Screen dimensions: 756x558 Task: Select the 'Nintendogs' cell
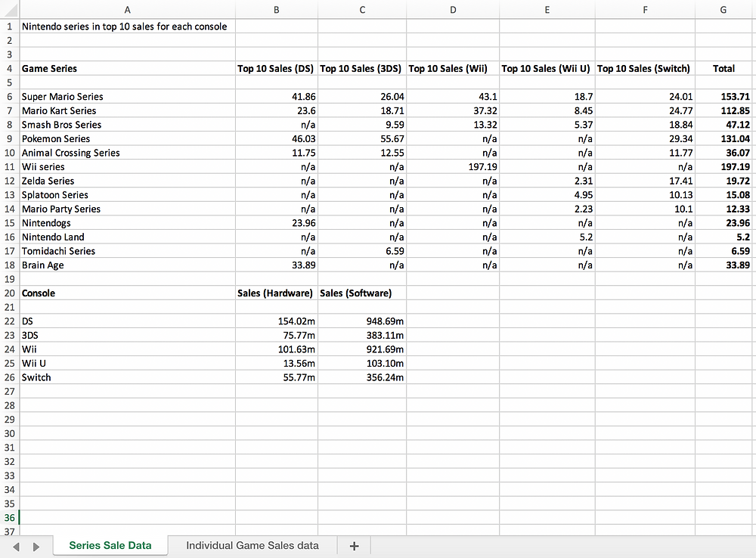pos(127,223)
